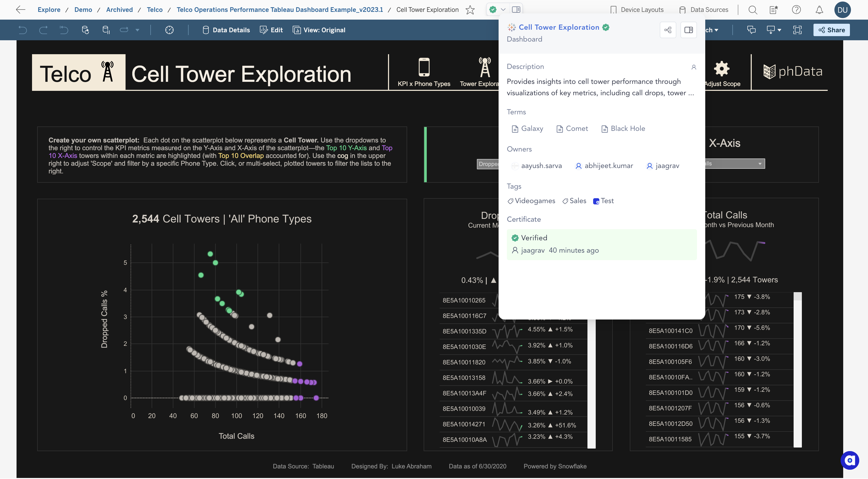The height and width of the screenshot is (479, 868).
Task: Favorite the dashboard with the star icon
Action: click(x=470, y=10)
